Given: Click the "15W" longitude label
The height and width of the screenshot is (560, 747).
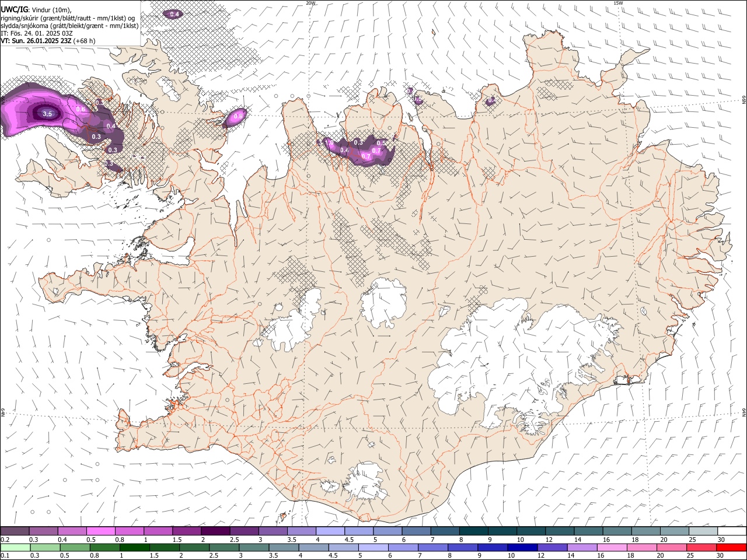Looking at the screenshot, I should pos(619,3).
